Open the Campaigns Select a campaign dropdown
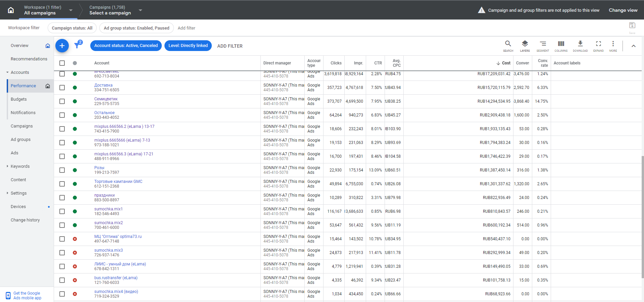Screen dimensions: 644x302 pos(116,10)
